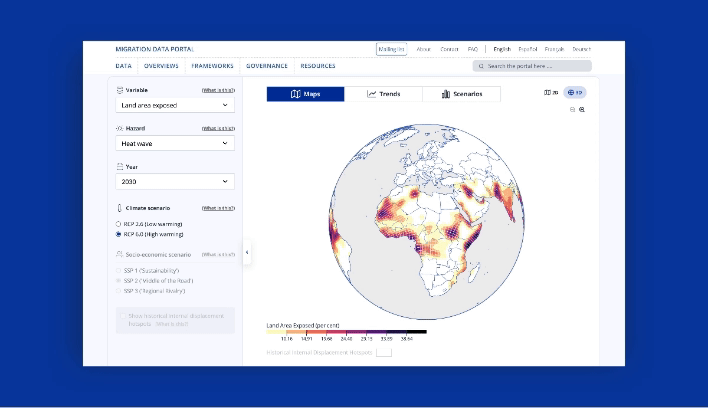
Task: Switch to the 2D flat map view
Action: (x=551, y=93)
